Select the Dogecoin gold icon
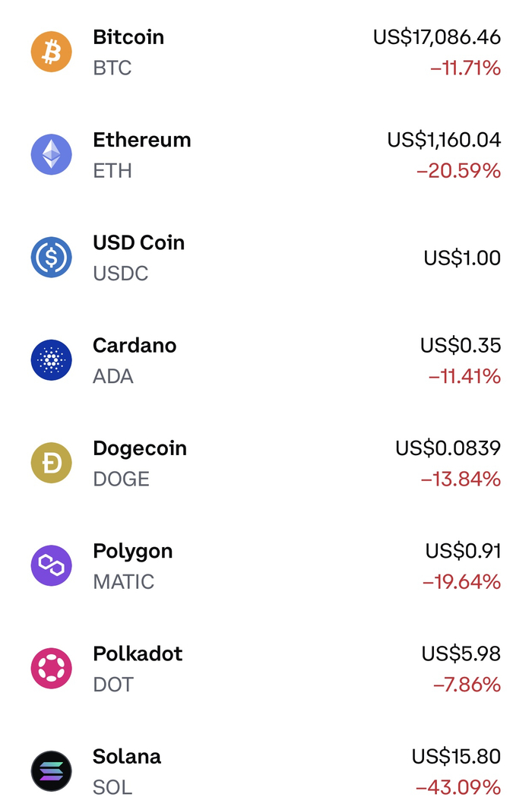This screenshot has width=532, height=810. [x=51, y=463]
